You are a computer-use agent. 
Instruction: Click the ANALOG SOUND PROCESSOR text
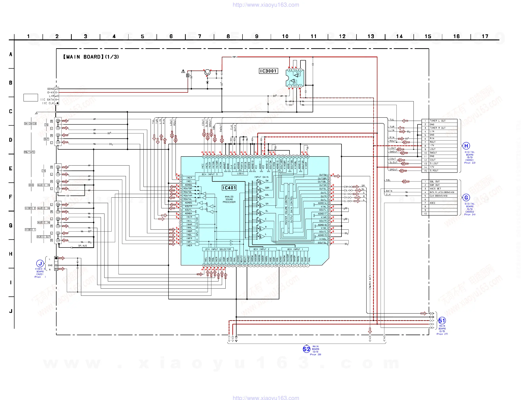pos(229,199)
